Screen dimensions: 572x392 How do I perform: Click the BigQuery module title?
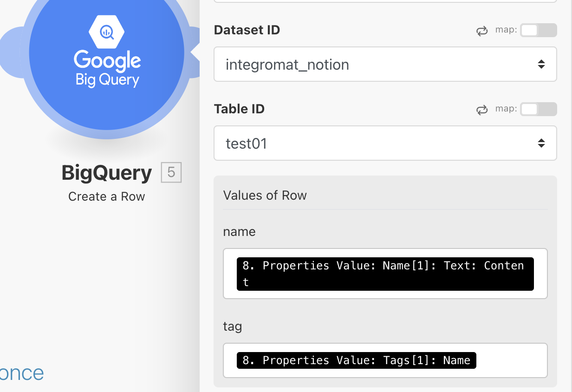tap(106, 173)
